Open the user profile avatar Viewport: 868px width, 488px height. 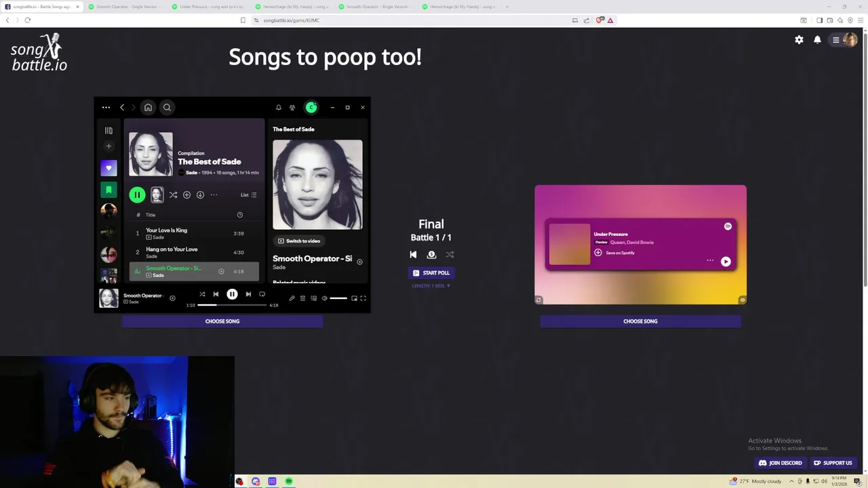click(850, 40)
